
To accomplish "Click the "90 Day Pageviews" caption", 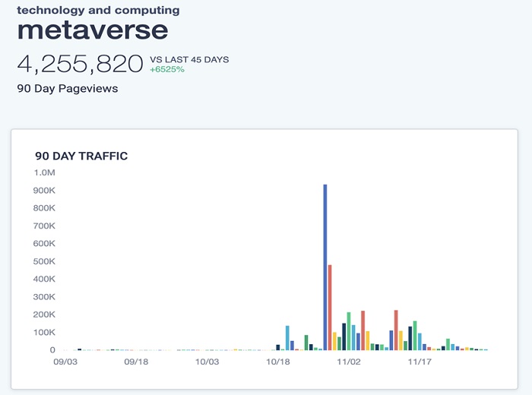I will tap(68, 88).
